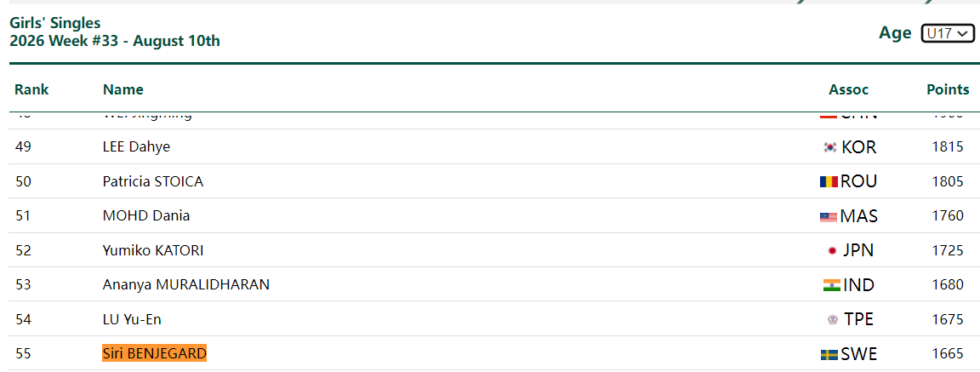The image size is (980, 372).
Task: Open player MOHD Dania
Action: click(146, 215)
